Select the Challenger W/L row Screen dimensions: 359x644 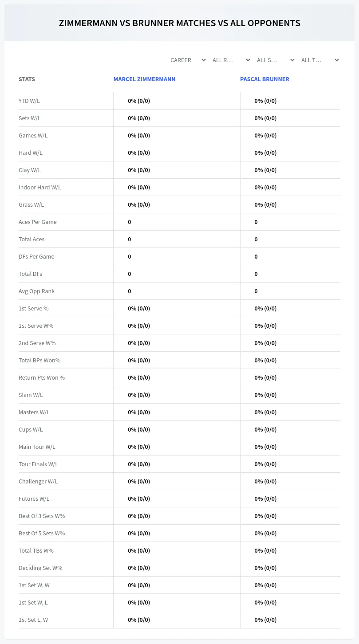pyautogui.click(x=179, y=481)
